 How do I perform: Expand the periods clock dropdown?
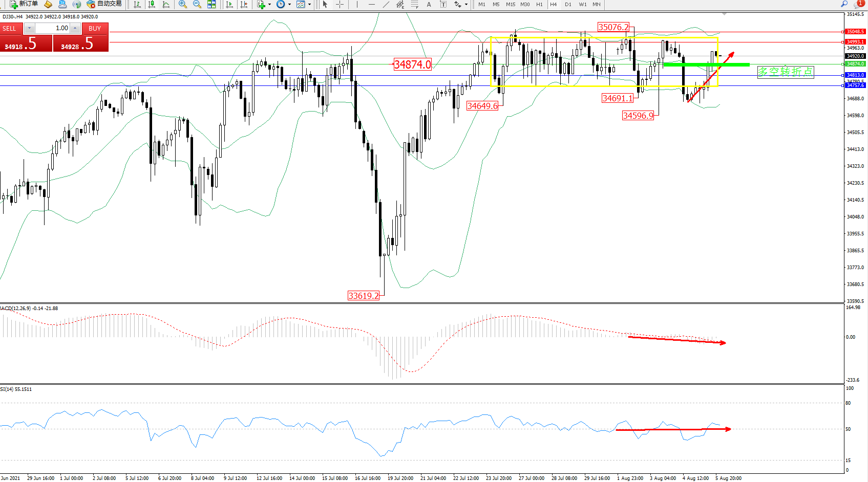click(x=289, y=4)
